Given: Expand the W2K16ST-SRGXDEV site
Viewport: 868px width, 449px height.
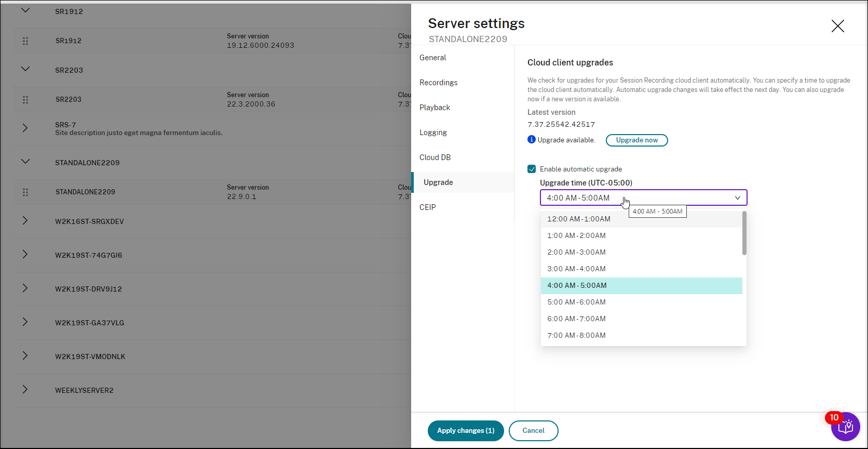Looking at the screenshot, I should [25, 221].
